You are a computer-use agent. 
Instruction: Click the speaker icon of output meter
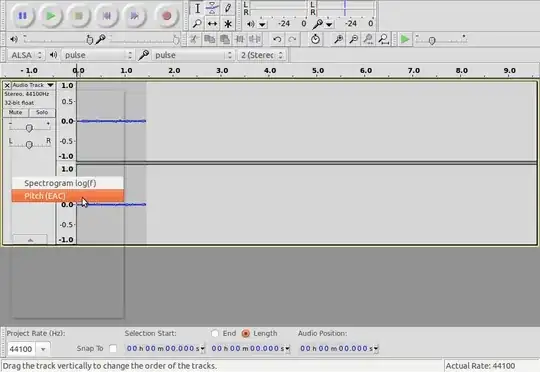point(251,24)
